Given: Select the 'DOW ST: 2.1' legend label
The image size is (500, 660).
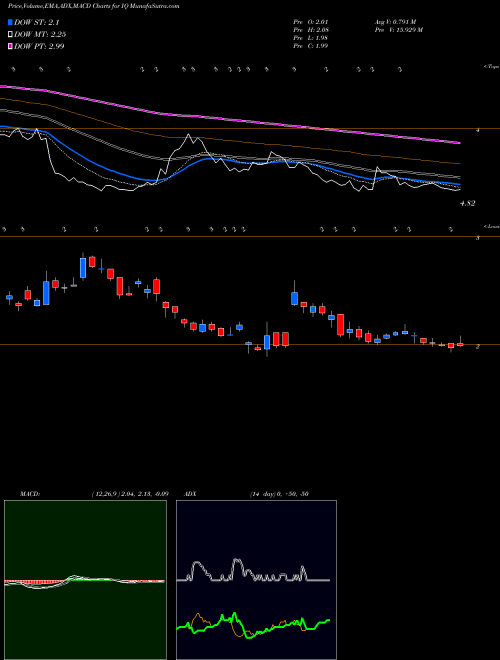Looking at the screenshot, I should 37,23.
